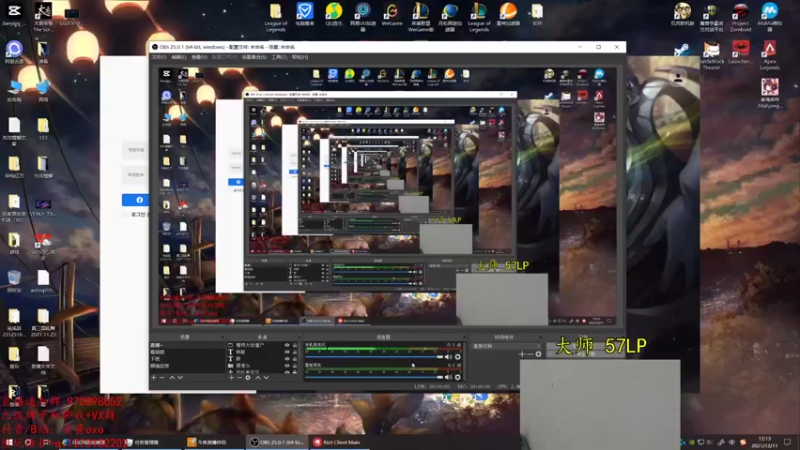Add a new scene with the plus icon
This screenshot has width=800, height=450.
point(154,378)
